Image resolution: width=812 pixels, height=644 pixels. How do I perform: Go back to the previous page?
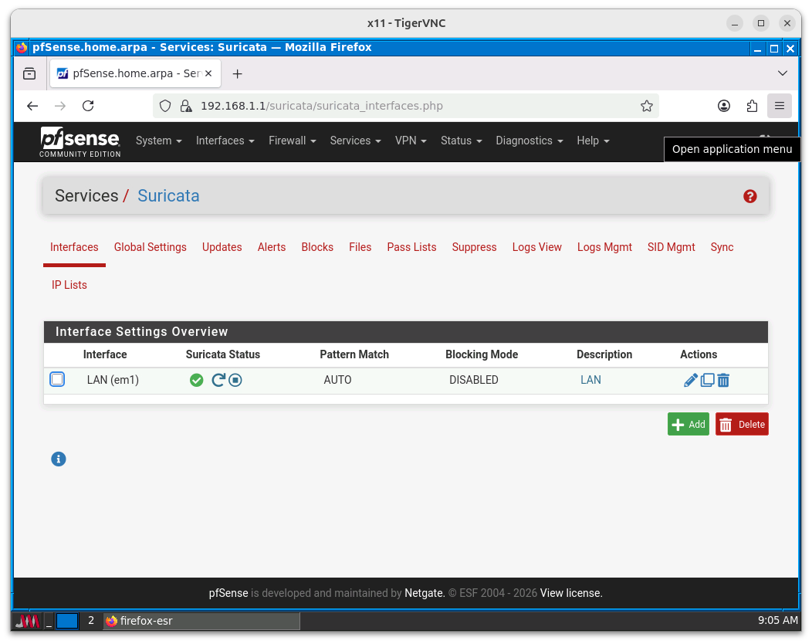click(32, 106)
